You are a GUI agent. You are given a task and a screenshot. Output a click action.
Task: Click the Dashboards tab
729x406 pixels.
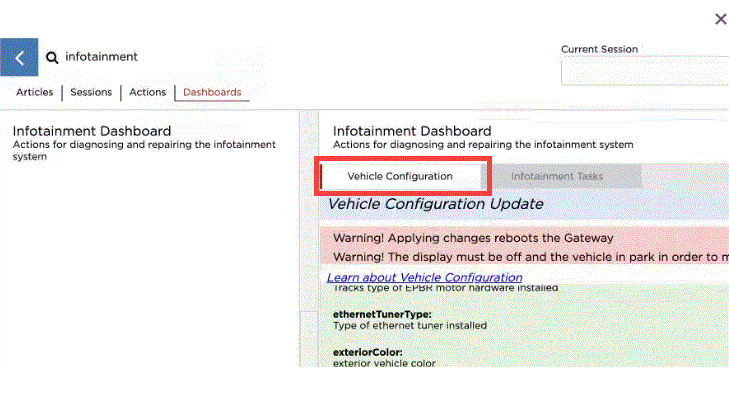pyautogui.click(x=212, y=92)
